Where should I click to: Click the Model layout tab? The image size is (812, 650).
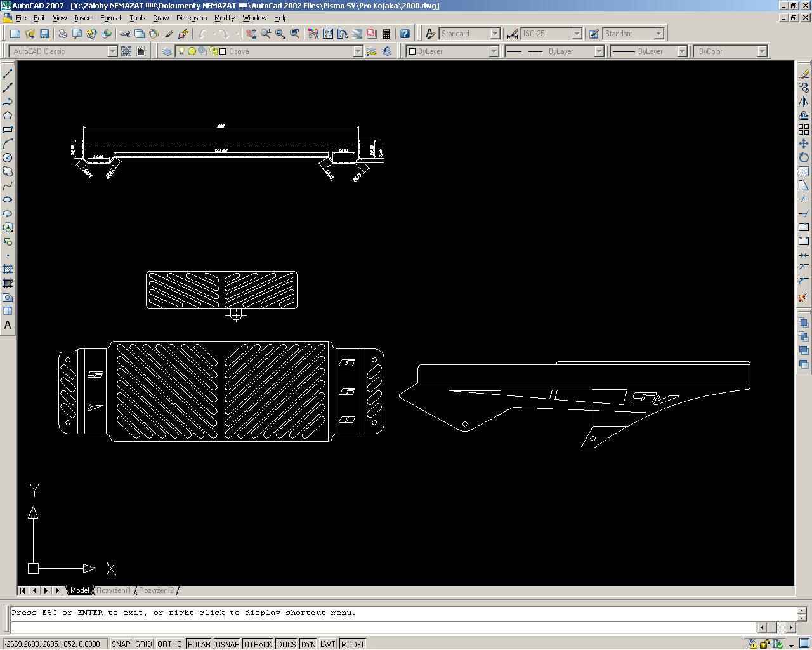coord(79,590)
